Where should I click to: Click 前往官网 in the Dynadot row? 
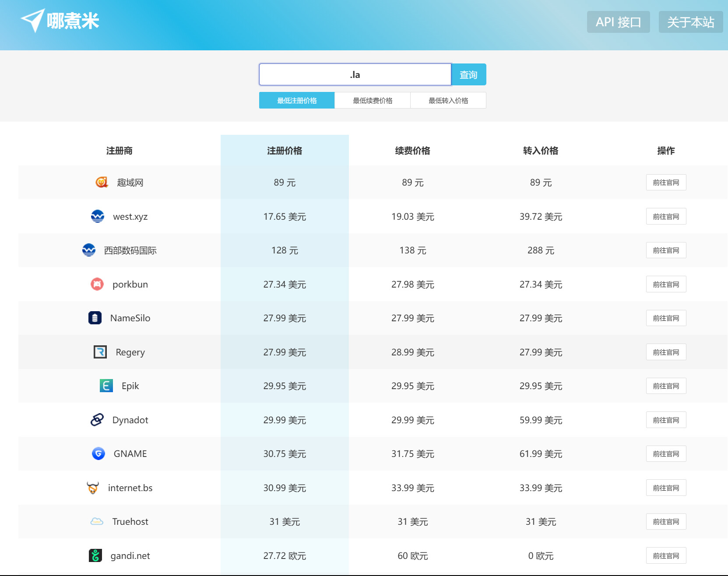[x=666, y=420]
